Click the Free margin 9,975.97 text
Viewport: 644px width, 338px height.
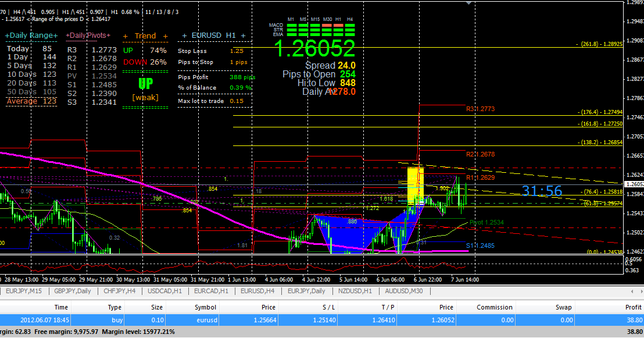coord(66,332)
